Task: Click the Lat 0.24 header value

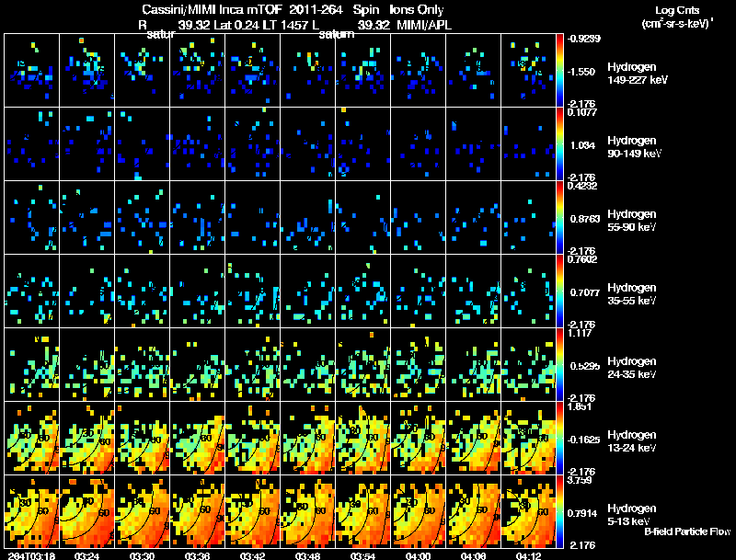Action: click(x=236, y=25)
